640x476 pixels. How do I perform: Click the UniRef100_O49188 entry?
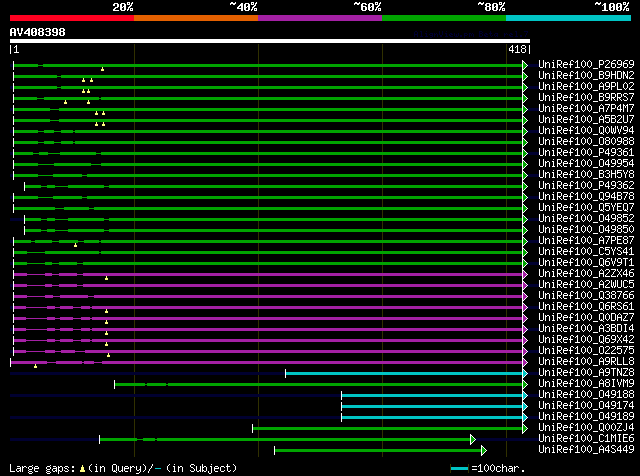point(586,395)
